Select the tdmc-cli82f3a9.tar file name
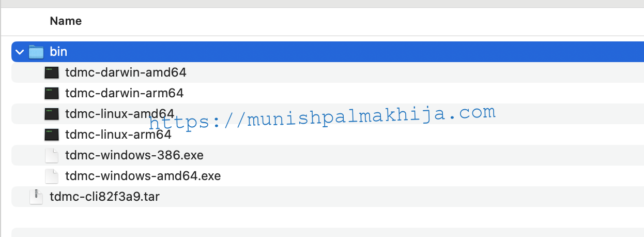Image resolution: width=644 pixels, height=237 pixels. 108,197
